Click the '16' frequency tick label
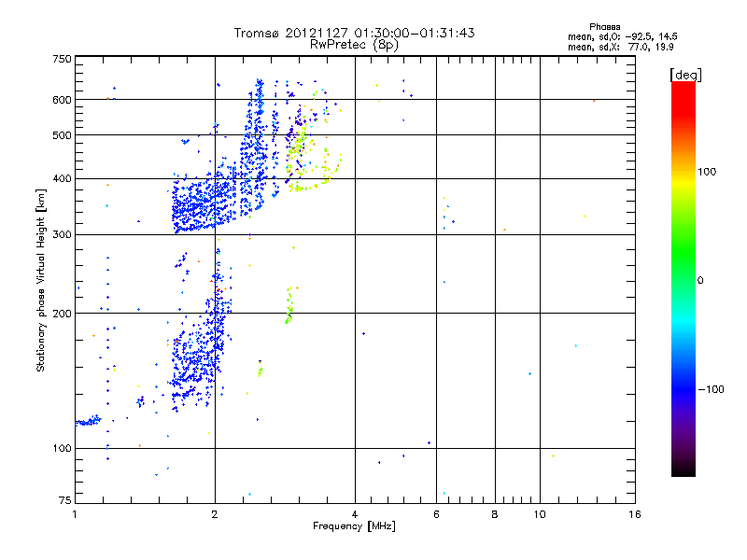747x560 pixels. click(635, 514)
